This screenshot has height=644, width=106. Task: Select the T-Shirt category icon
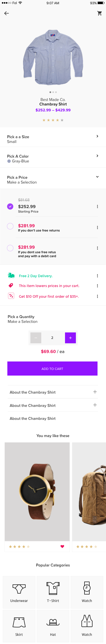53,588
